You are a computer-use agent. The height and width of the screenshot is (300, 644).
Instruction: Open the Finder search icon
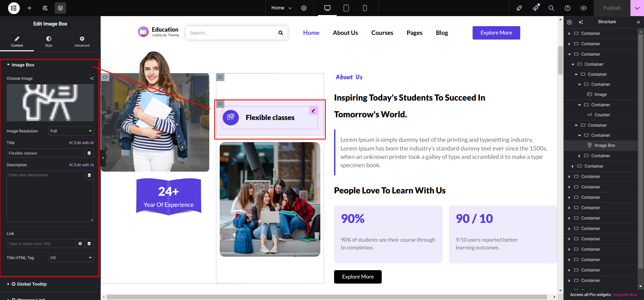coord(551,8)
